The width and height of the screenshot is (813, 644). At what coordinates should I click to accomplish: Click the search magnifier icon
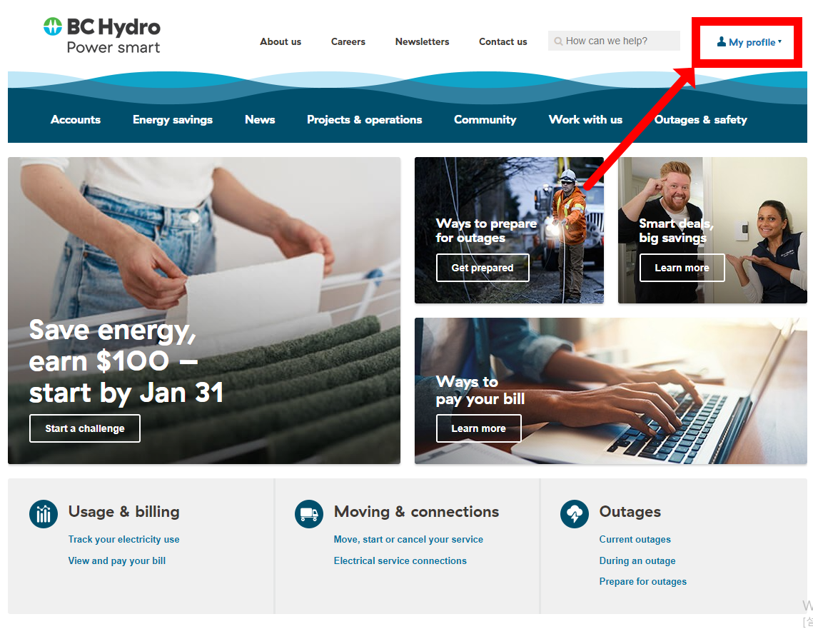click(558, 41)
